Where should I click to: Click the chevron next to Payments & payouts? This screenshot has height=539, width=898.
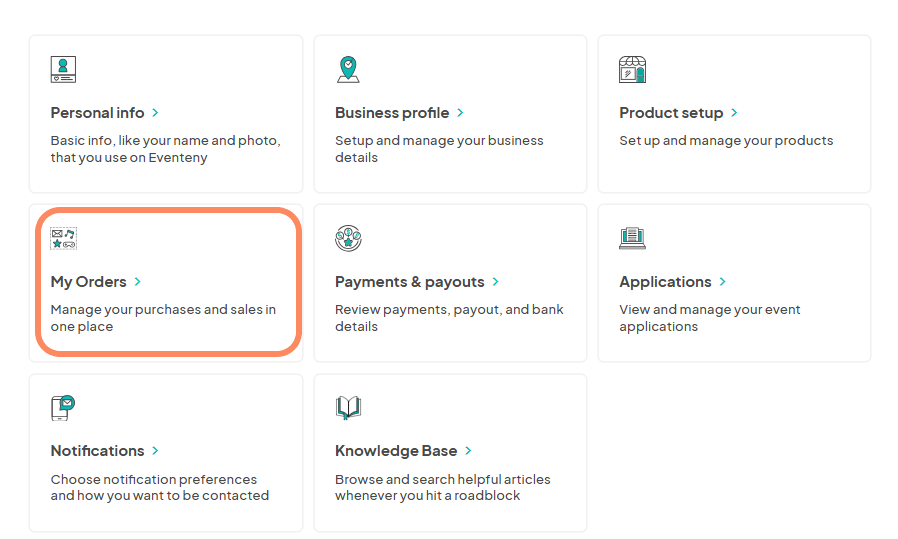[x=495, y=282]
